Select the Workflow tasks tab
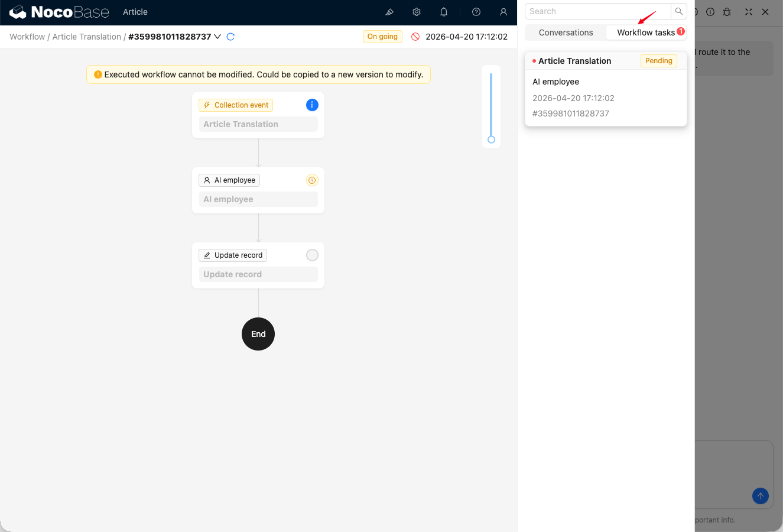Screen dimensions: 783x532 pos(646,33)
